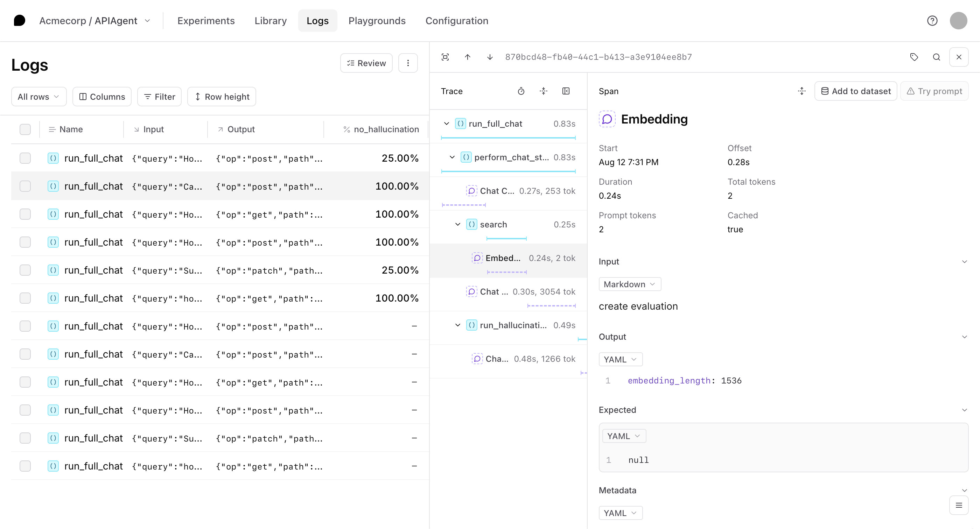Check the select-all checkbox in table header
Screen dimensions: 980x529
(25, 129)
